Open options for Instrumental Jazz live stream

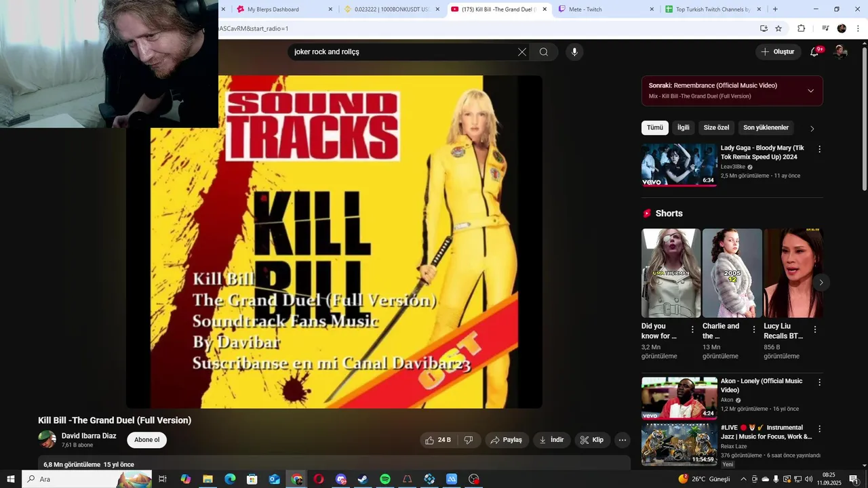pyautogui.click(x=819, y=429)
